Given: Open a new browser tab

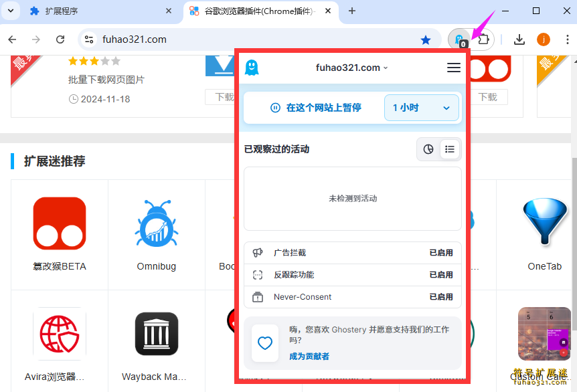Looking at the screenshot, I should tap(352, 11).
